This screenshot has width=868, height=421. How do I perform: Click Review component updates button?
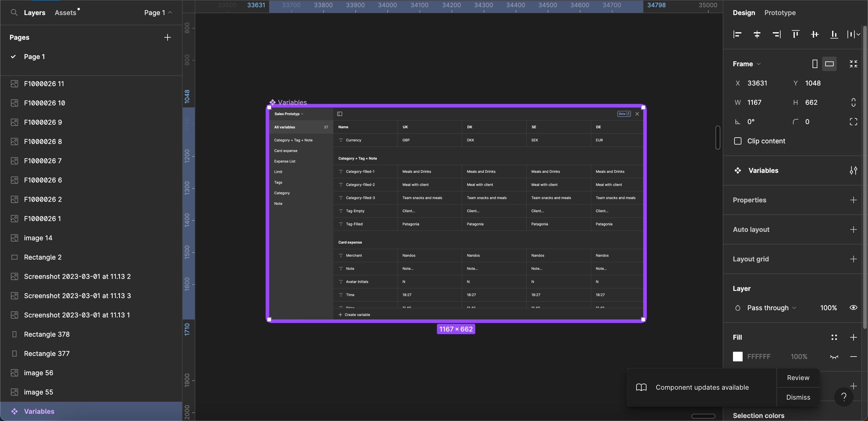(798, 378)
